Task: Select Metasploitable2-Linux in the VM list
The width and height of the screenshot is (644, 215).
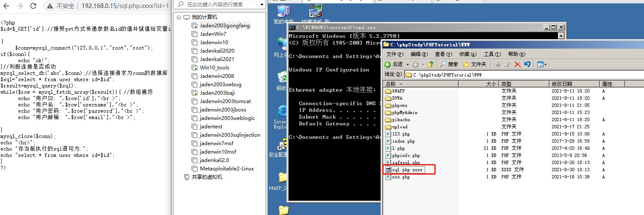Action: tap(227, 169)
